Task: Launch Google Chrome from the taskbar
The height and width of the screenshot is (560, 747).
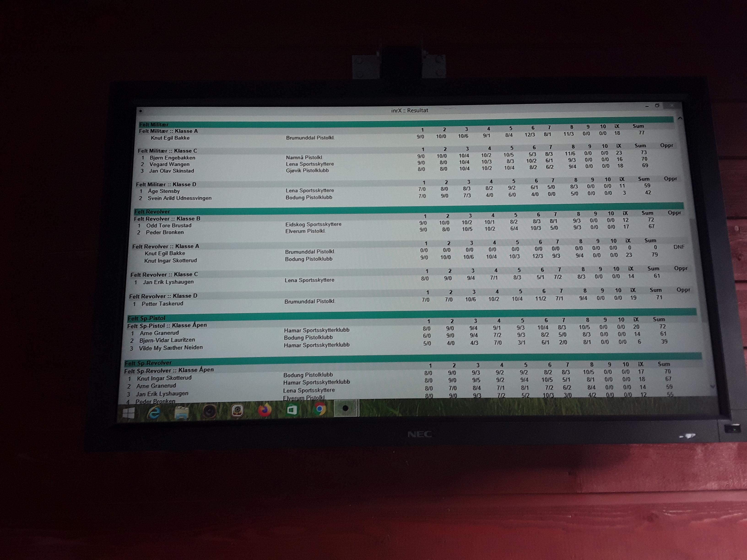Action: [319, 409]
